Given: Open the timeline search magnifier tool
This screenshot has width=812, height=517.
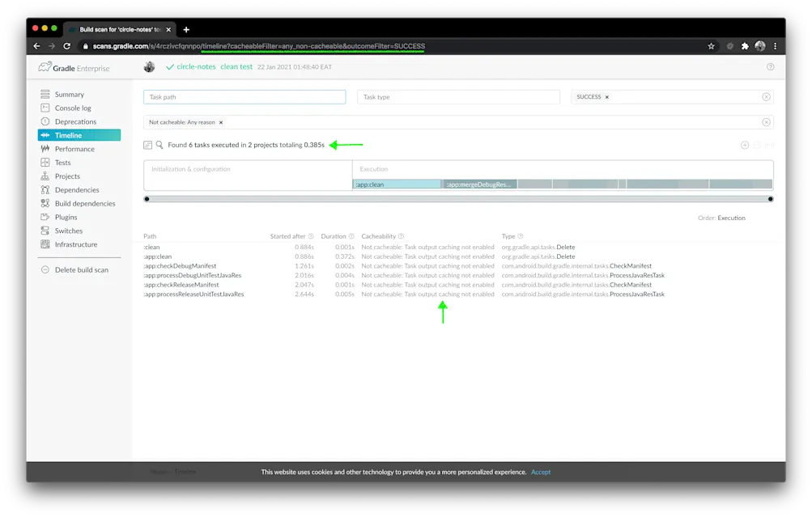Looking at the screenshot, I should tap(161, 145).
